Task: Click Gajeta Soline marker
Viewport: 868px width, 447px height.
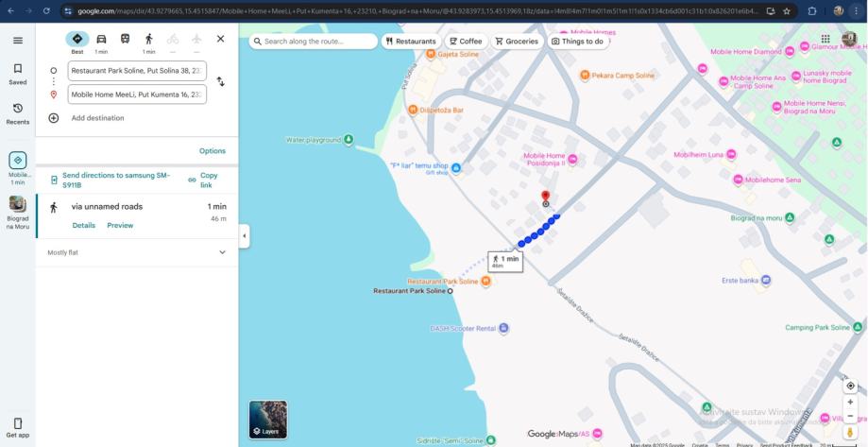Action: pyautogui.click(x=431, y=54)
